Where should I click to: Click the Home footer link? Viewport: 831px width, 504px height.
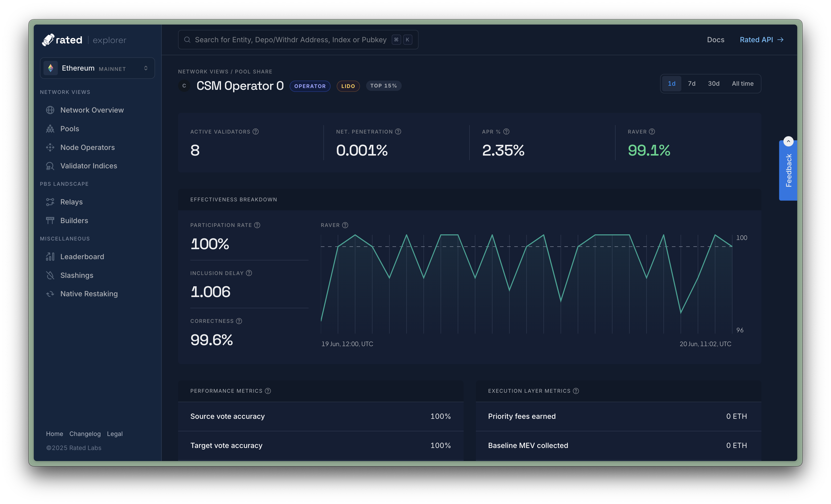point(55,434)
